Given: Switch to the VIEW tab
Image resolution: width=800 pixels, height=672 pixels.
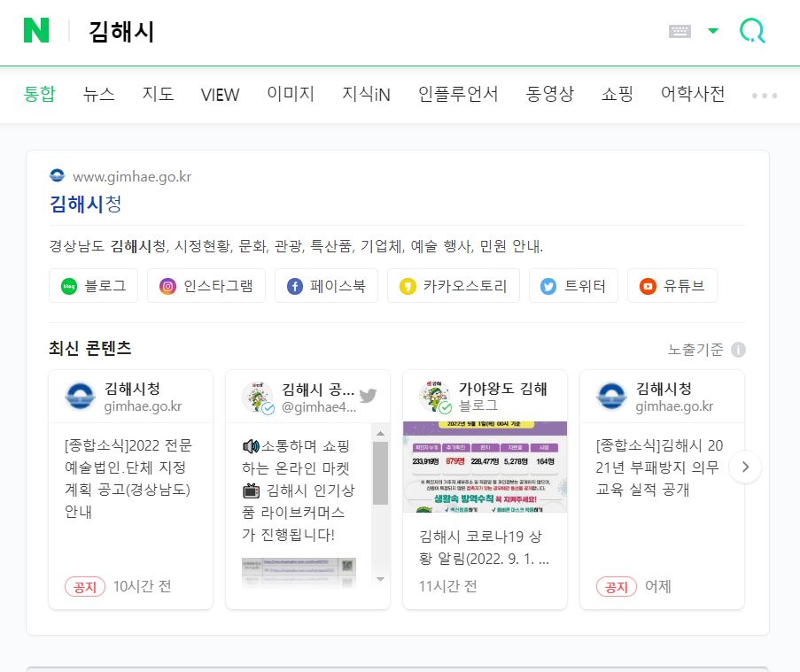Looking at the screenshot, I should click(220, 95).
